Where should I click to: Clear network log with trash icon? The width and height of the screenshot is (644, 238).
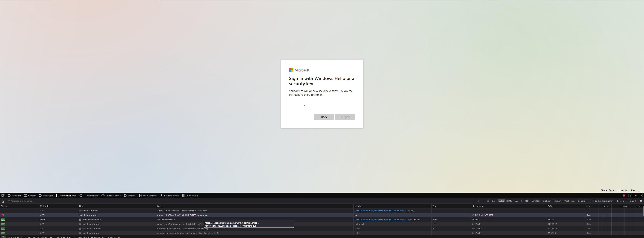pos(3,201)
